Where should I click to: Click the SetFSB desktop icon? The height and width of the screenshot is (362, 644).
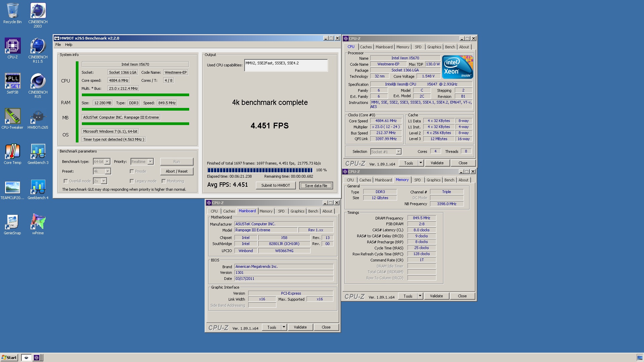tap(12, 84)
